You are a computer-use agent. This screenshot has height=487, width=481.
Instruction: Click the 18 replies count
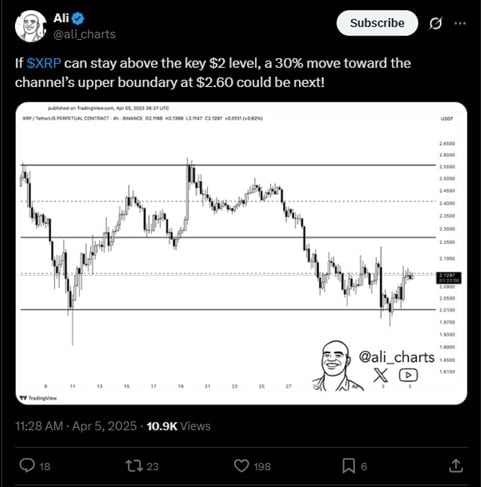(x=45, y=466)
